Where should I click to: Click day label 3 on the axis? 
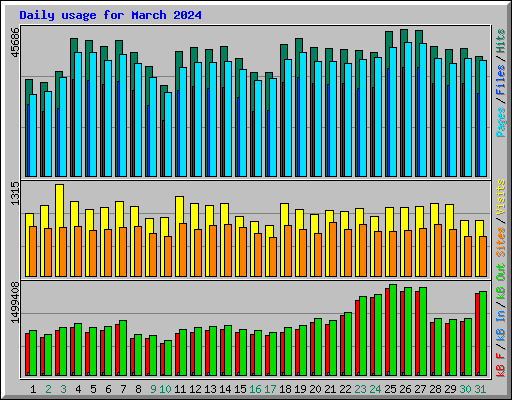(63, 389)
